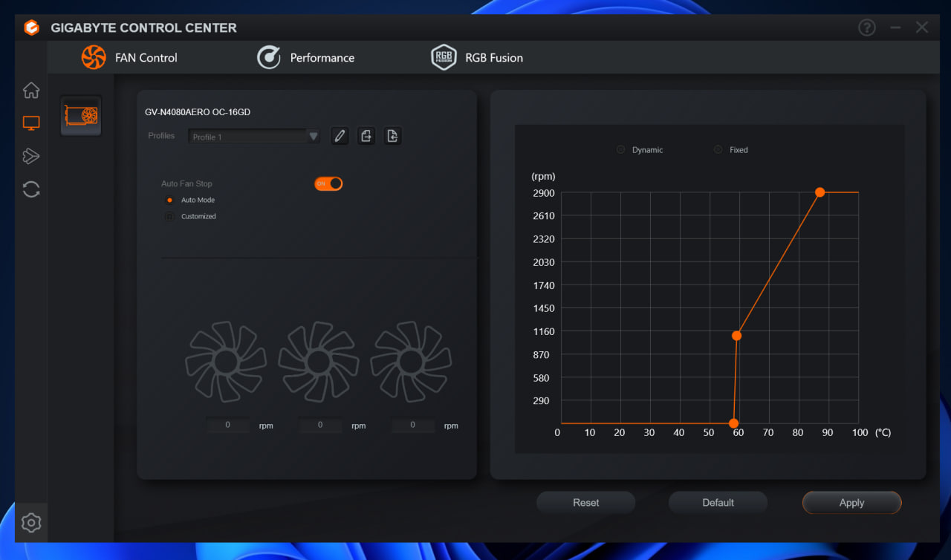Click the first fan icon
Screen dimensions: 951x560
pyautogui.click(x=226, y=362)
